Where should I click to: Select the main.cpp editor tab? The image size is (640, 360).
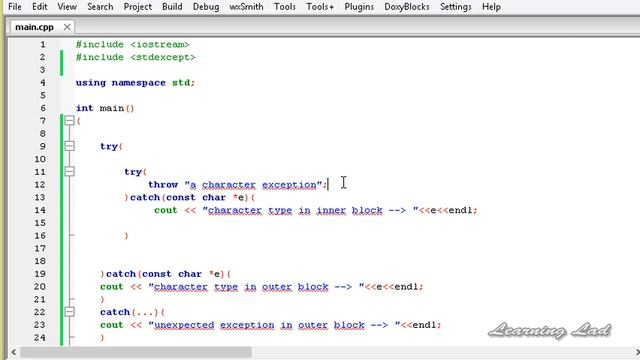34,27
